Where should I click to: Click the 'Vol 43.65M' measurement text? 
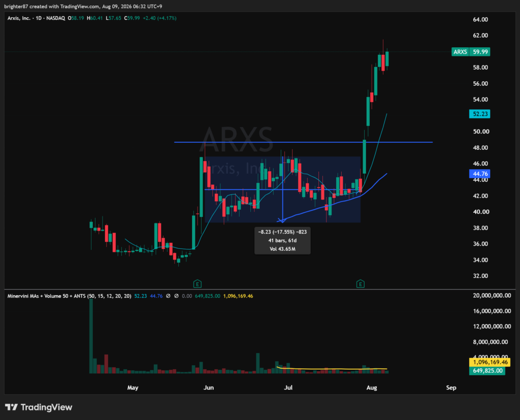point(282,249)
